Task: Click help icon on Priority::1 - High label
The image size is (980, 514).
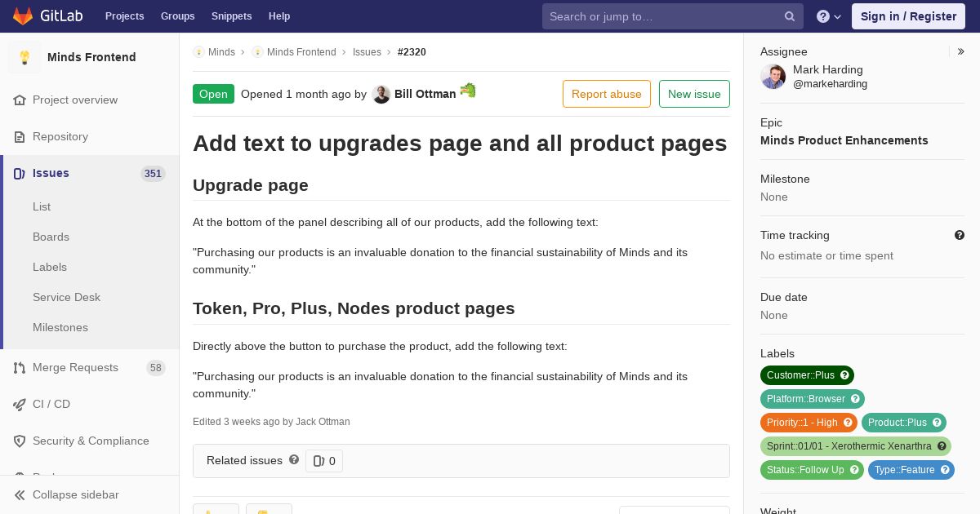Action: click(849, 423)
